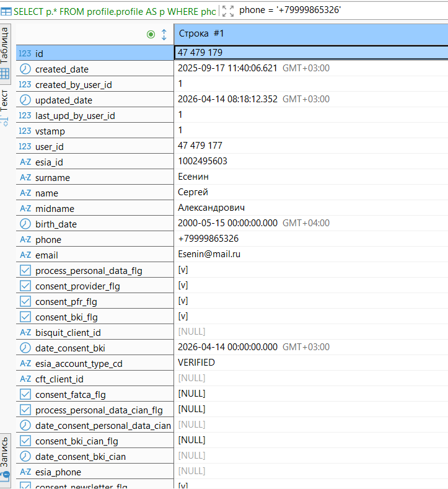Viewport: 448px width, 489px height.
Task: Select the [NULL] value of esia_phone
Action: pyautogui.click(x=191, y=471)
